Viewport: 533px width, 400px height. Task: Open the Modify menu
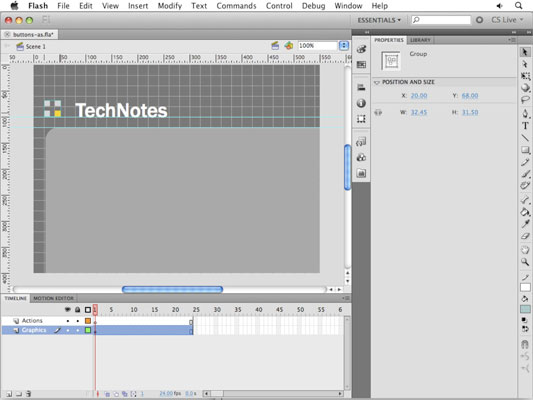170,6
